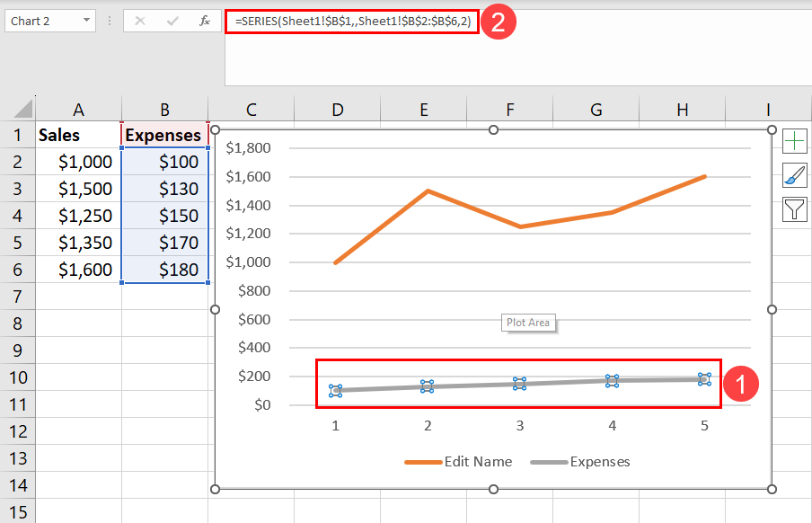Select column C header

252,110
